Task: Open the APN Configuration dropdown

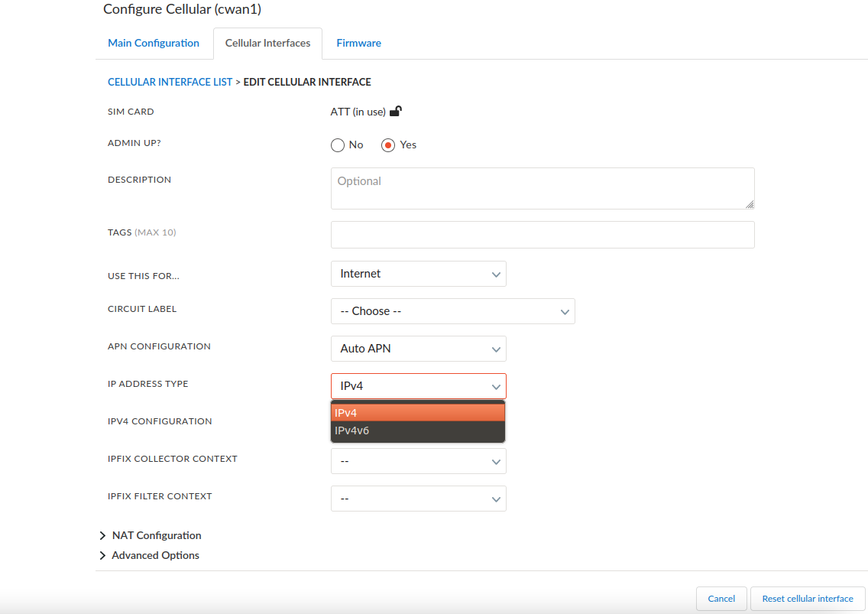Action: pyautogui.click(x=418, y=348)
